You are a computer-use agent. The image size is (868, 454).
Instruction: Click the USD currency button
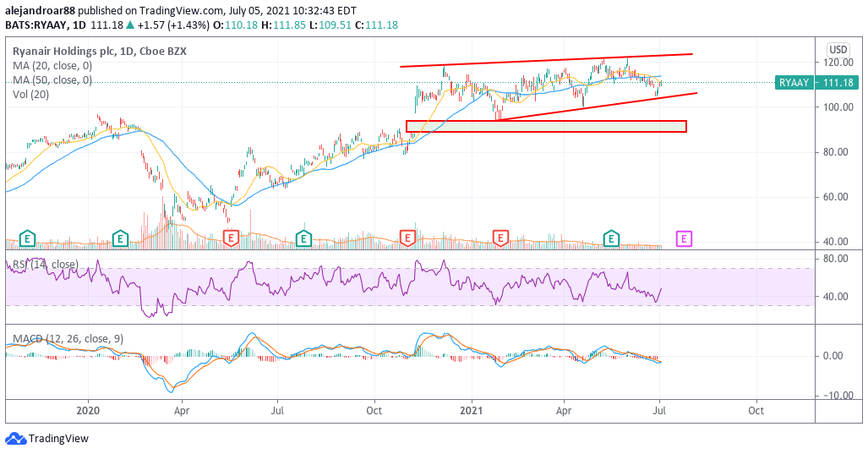[838, 49]
